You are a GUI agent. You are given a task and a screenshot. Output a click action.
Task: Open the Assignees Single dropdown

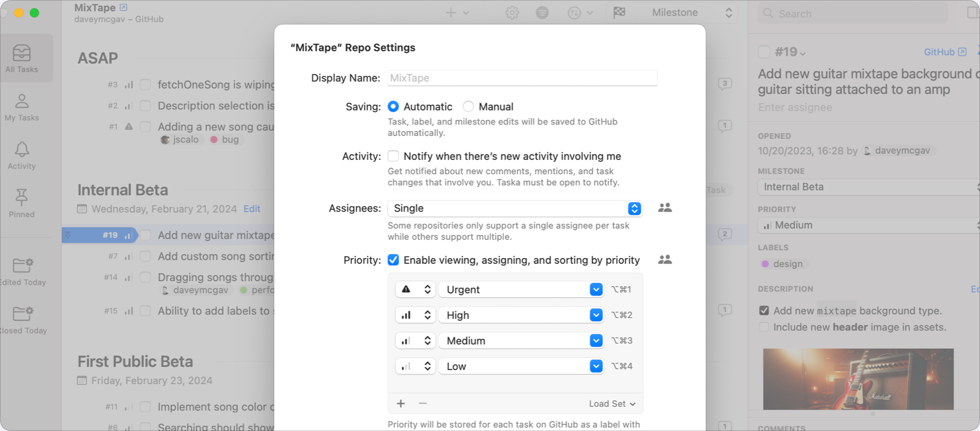click(x=515, y=208)
